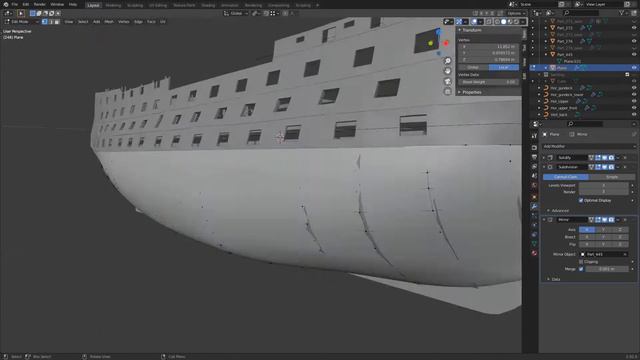This screenshot has width=640, height=360.
Task: Expand the Part_445 outliner entry
Action: point(546,55)
